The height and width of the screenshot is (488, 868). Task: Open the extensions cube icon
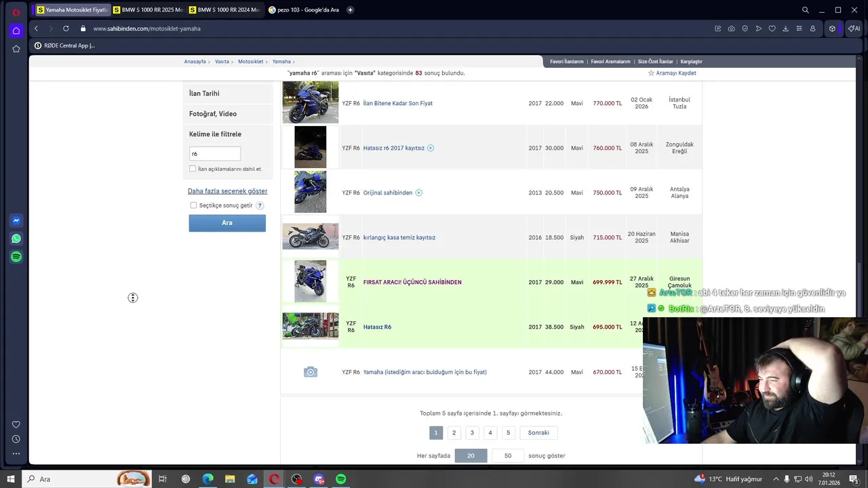pos(832,28)
